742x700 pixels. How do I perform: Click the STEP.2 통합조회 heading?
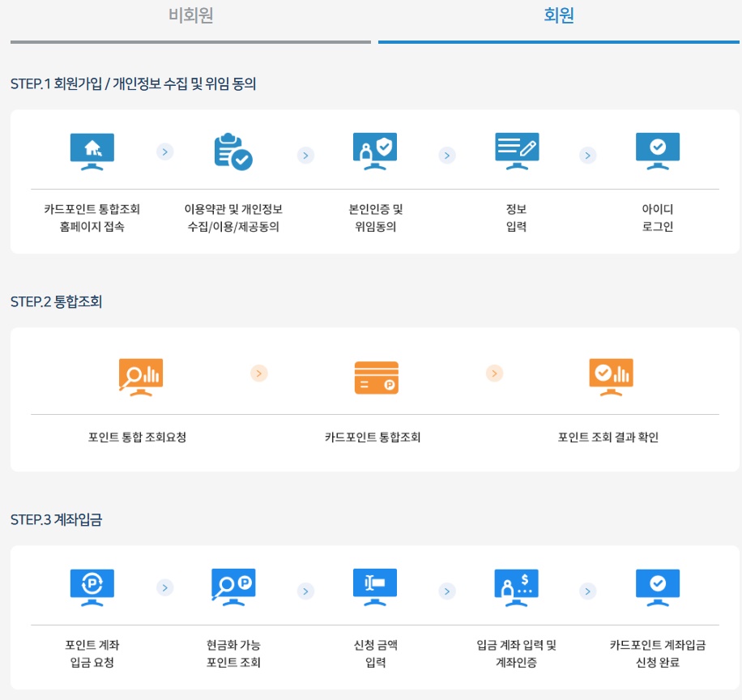[x=57, y=301]
